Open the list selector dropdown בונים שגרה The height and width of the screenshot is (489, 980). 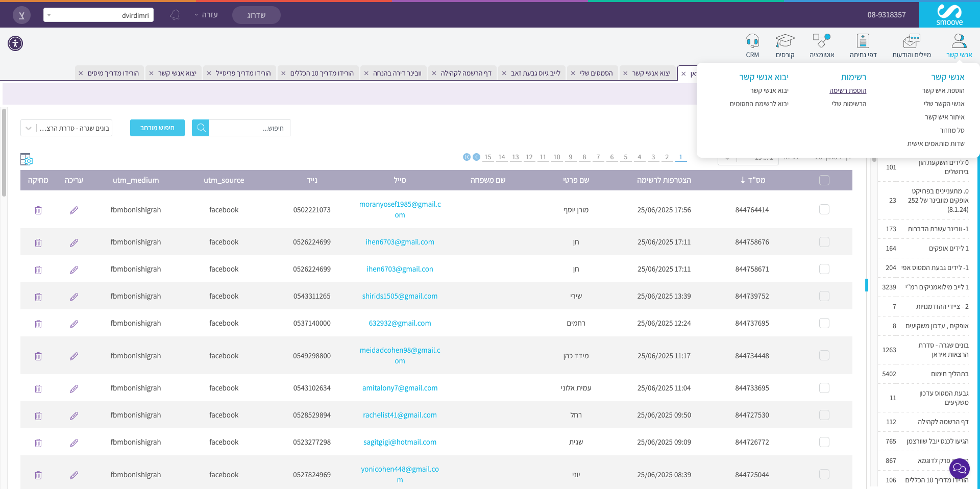(66, 128)
